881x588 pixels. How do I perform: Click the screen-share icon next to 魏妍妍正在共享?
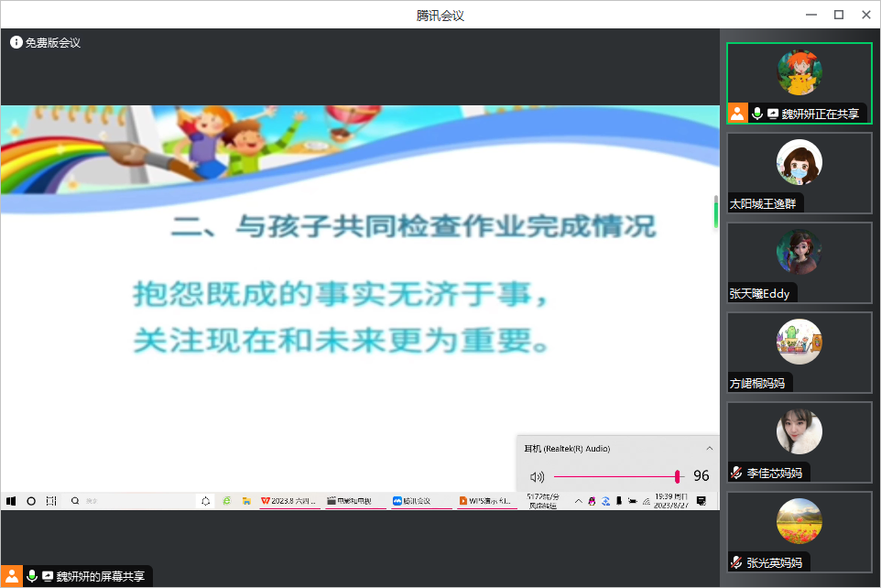(773, 114)
